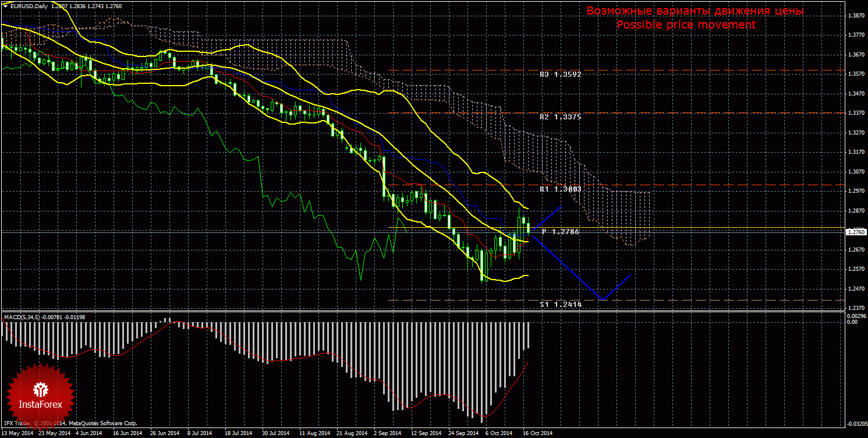Click the chart menu triangle beside EURUSD

tap(5, 6)
